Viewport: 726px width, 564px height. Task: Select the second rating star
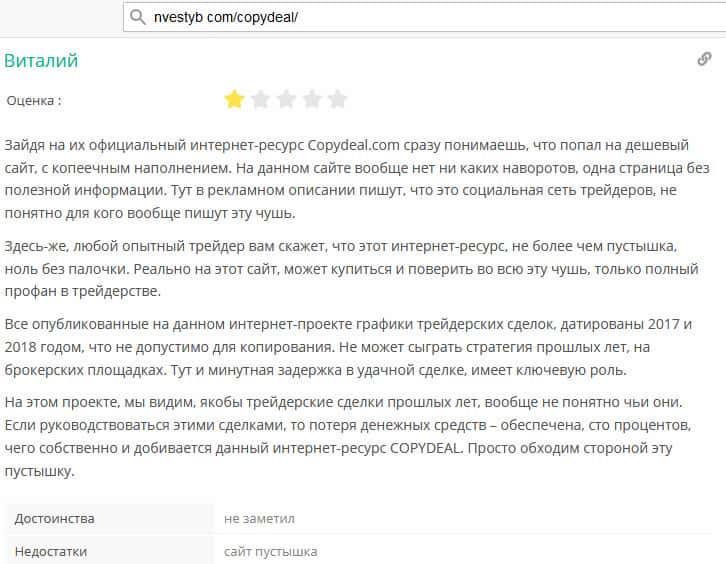click(260, 99)
